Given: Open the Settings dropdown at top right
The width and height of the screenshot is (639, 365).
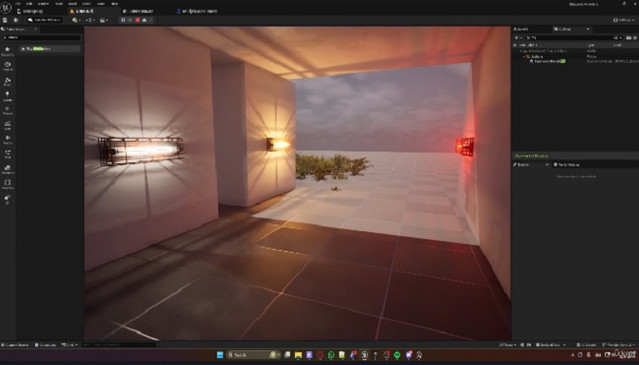Looking at the screenshot, I should [624, 20].
